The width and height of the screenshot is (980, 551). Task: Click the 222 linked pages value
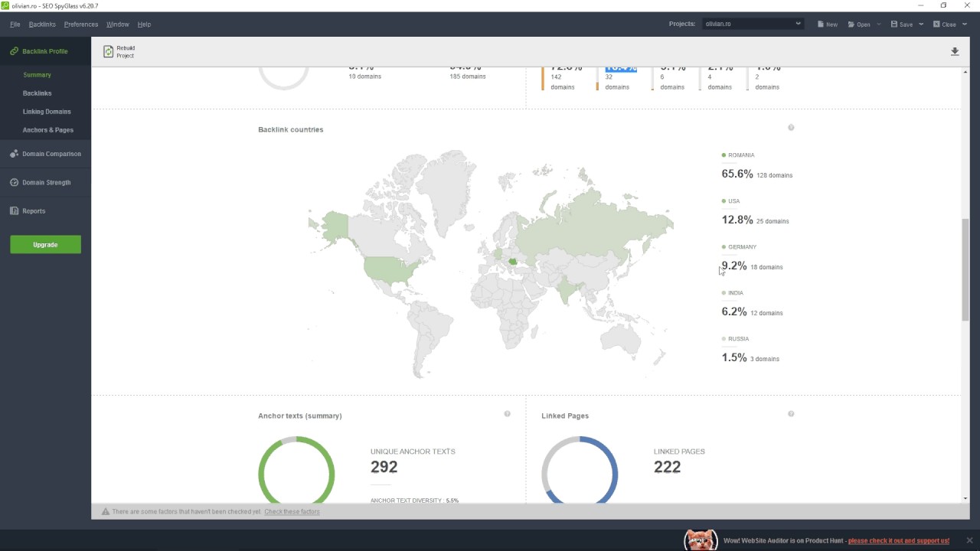click(x=668, y=467)
